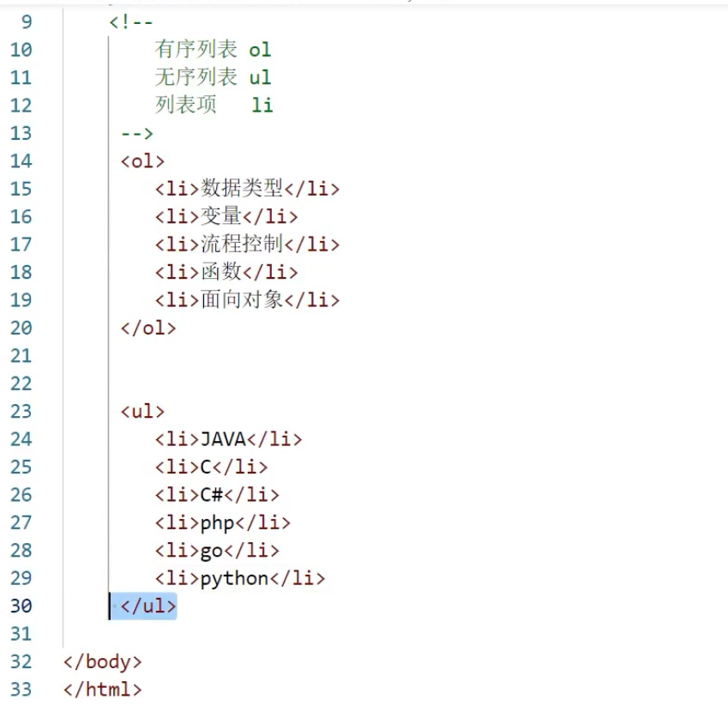Click line number 23 in gutter
Image resolution: width=728 pixels, height=706 pixels.
pyautogui.click(x=21, y=412)
